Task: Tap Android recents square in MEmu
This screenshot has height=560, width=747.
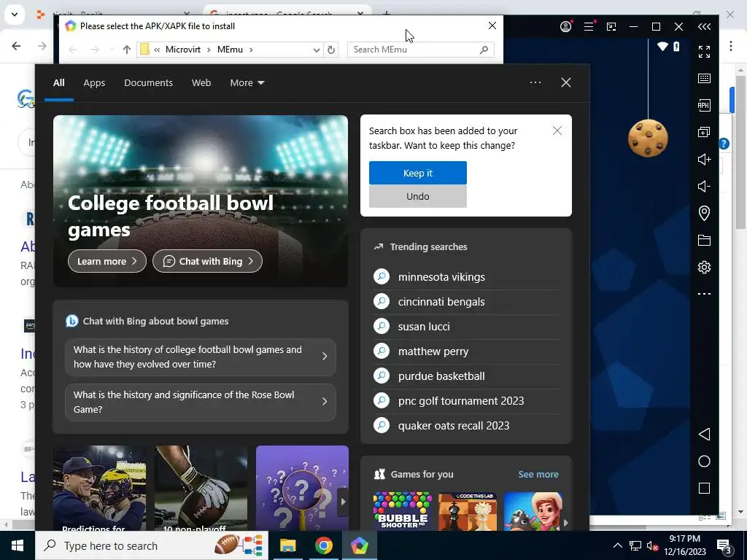Action: [704, 488]
